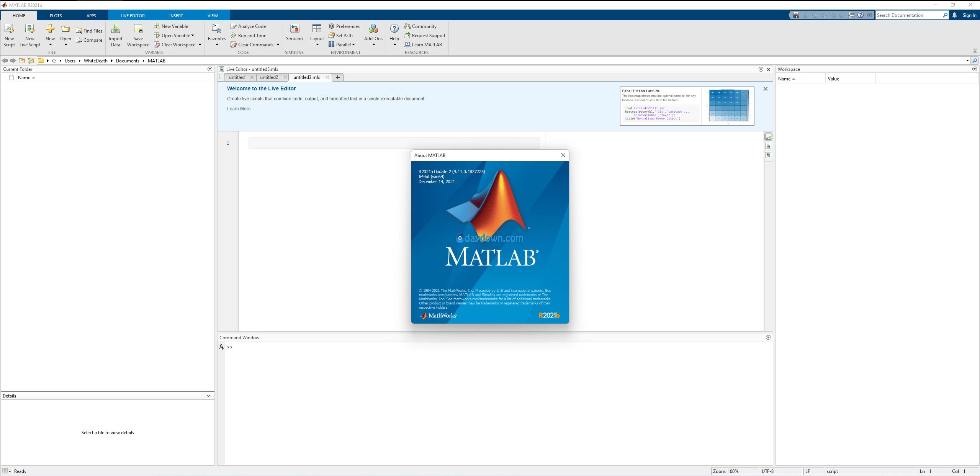Screen dimensions: 980x476
Task: Create a New Live Script
Action: pyautogui.click(x=30, y=36)
